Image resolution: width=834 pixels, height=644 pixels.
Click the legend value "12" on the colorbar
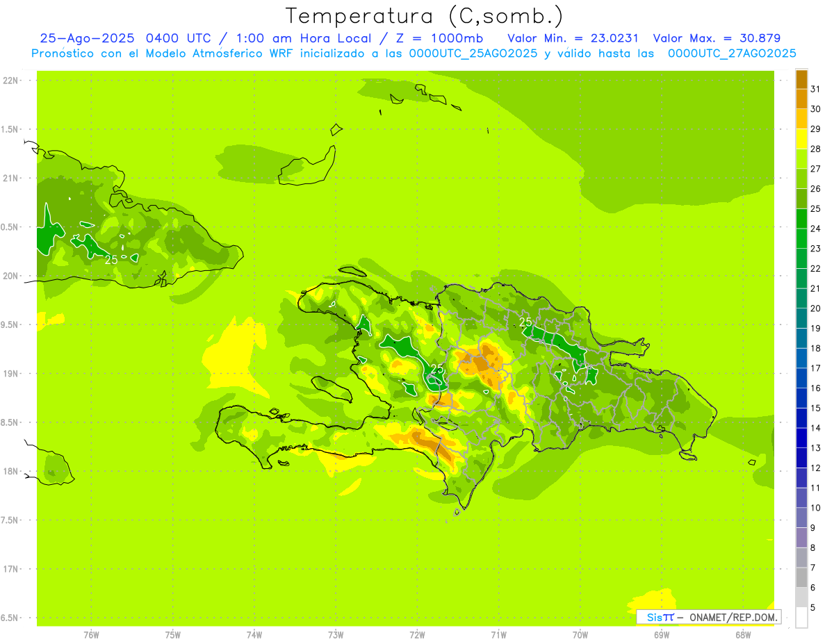point(815,468)
